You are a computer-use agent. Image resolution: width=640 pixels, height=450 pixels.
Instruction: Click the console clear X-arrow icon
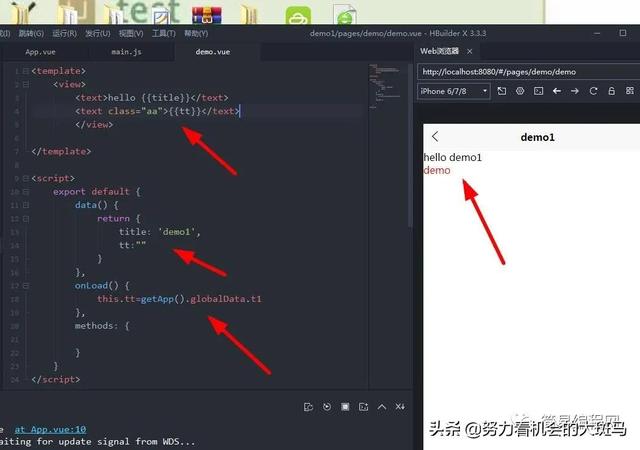(400, 407)
